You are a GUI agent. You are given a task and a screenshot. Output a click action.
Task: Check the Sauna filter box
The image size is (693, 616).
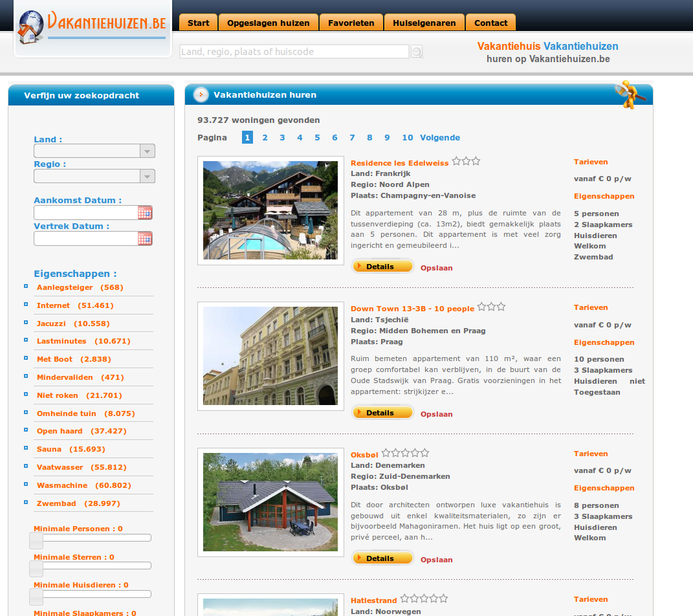click(27, 448)
